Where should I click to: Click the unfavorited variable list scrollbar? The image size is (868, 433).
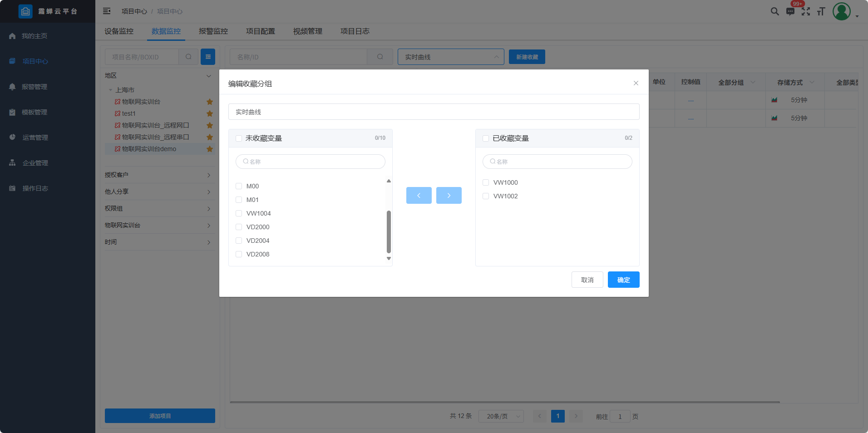pos(389,231)
